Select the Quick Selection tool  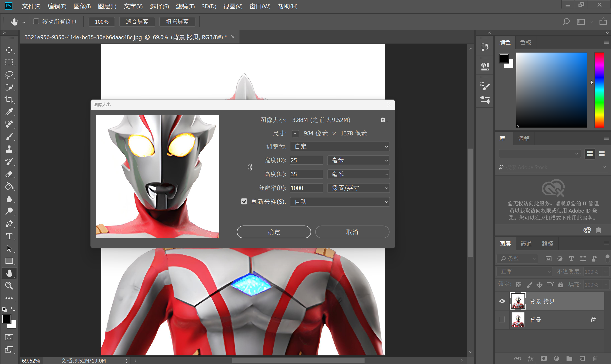[9, 87]
